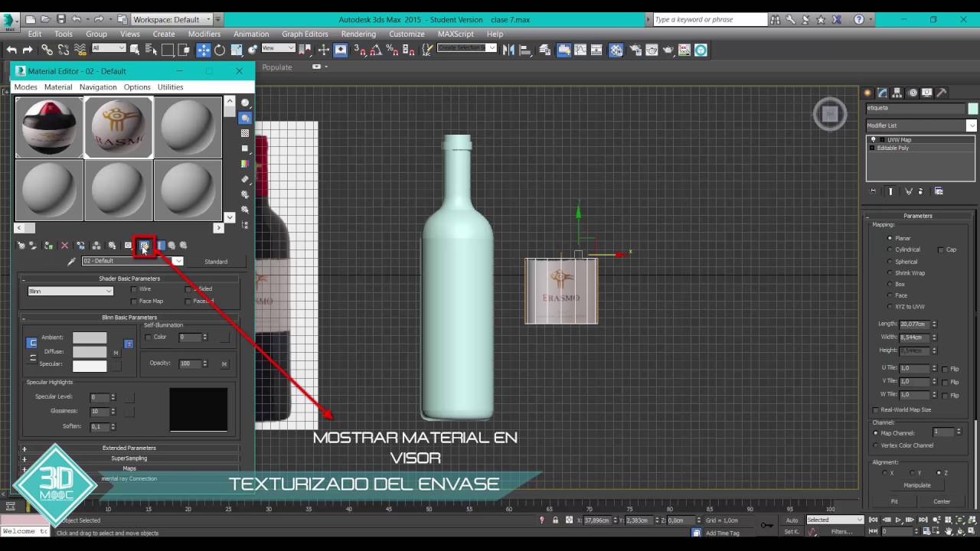Screen dimensions: 980x551
Task: Click the Populate ribbon tab
Action: tap(277, 67)
